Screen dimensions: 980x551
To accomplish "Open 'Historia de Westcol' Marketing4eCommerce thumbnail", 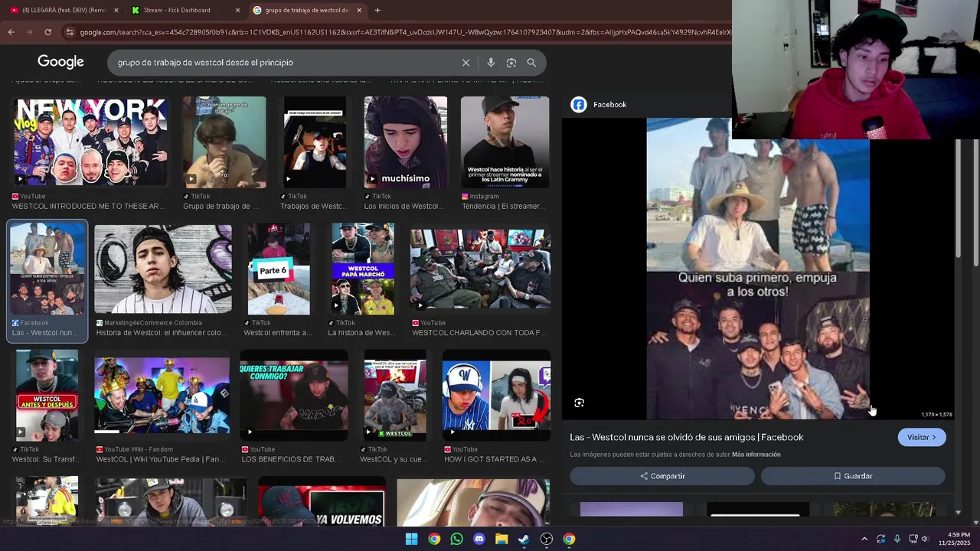I will coord(162,269).
